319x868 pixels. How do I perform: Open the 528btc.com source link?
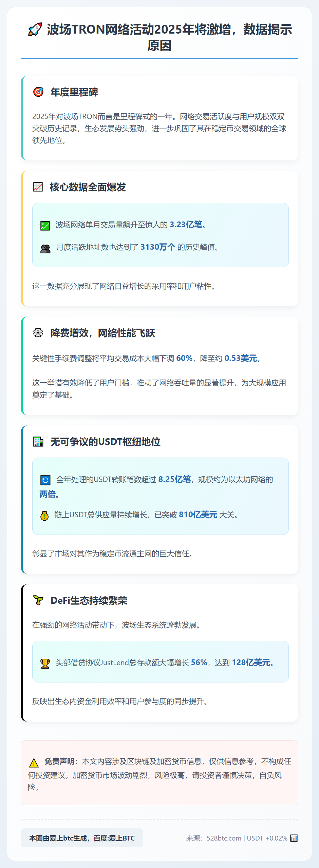[x=224, y=838]
